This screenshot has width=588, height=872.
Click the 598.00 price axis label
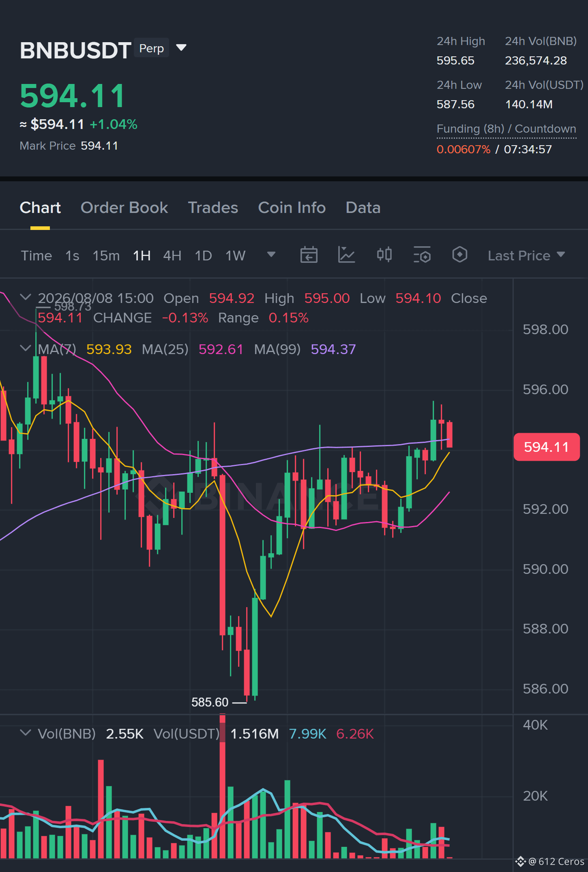click(x=545, y=329)
